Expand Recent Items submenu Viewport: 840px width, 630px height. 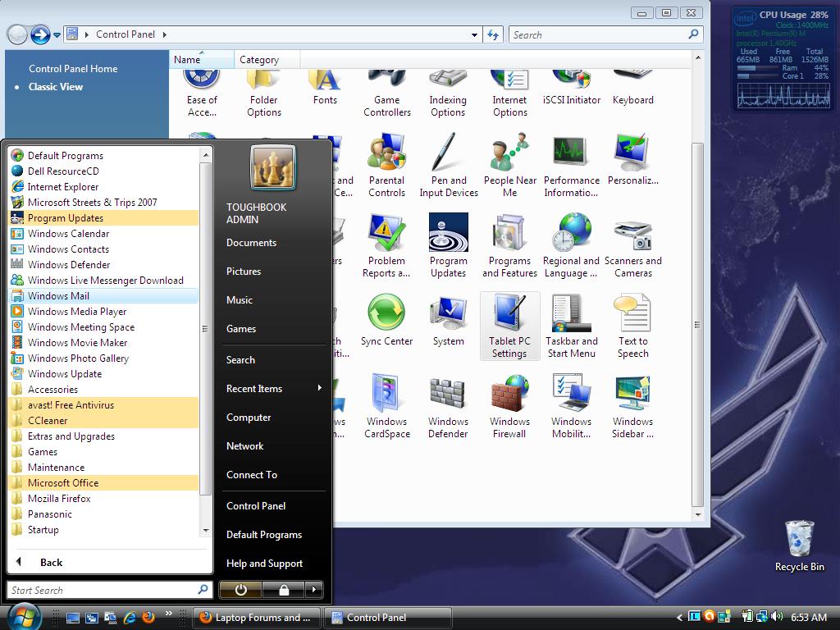click(x=274, y=388)
